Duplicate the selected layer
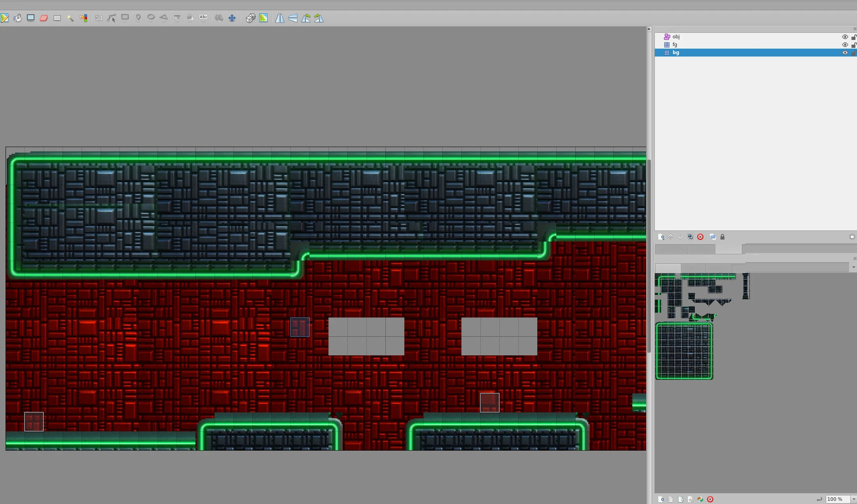 coord(690,236)
